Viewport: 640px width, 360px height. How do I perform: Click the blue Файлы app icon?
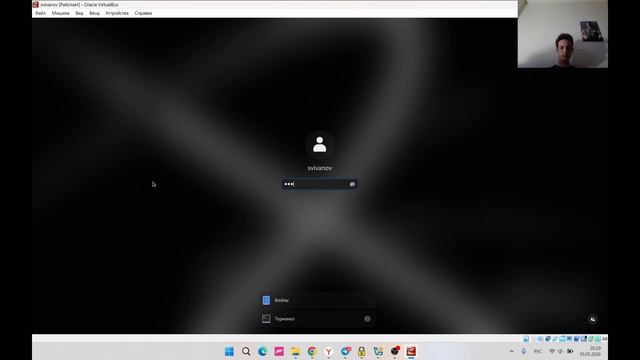pos(266,300)
